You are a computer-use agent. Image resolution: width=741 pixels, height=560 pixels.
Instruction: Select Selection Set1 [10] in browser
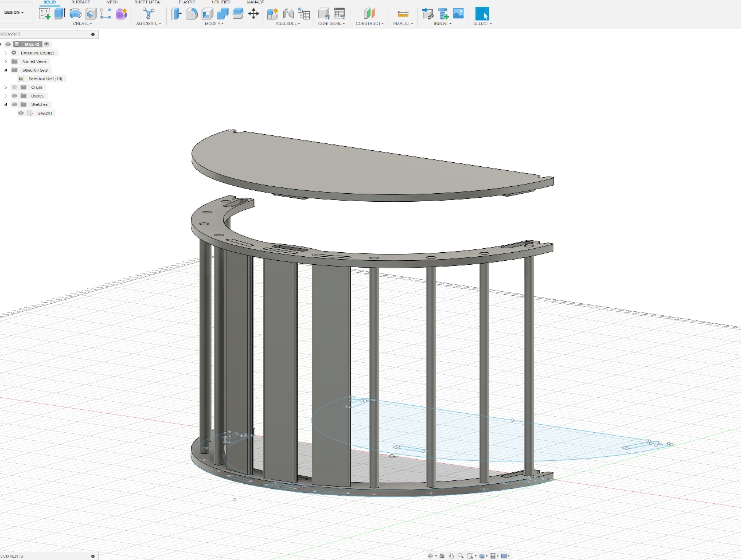point(45,79)
